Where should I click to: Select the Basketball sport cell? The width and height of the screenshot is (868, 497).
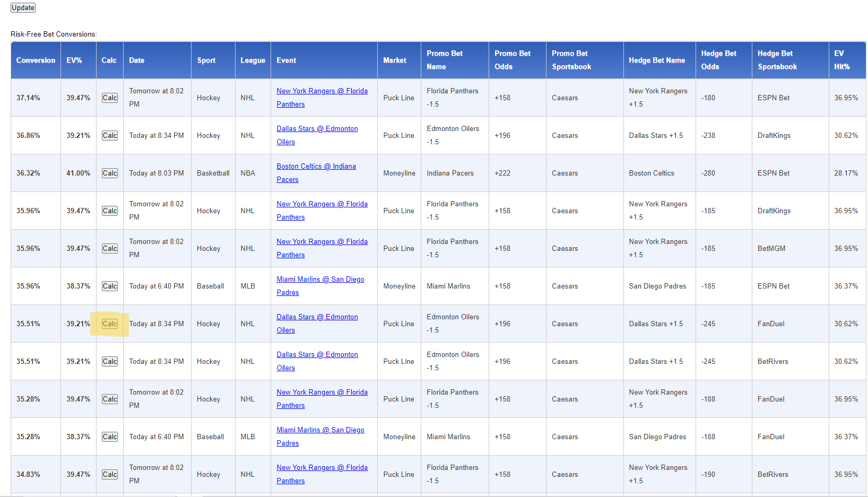click(213, 173)
